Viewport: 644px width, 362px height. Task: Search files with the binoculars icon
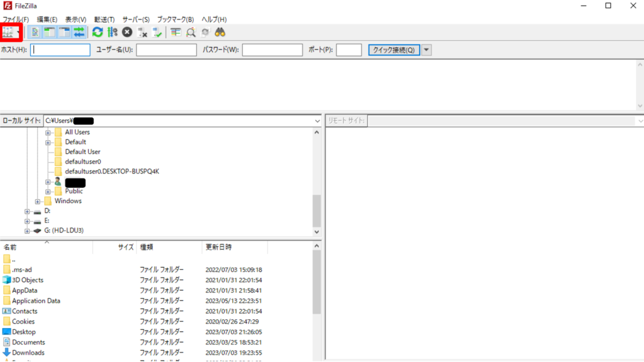tap(220, 32)
